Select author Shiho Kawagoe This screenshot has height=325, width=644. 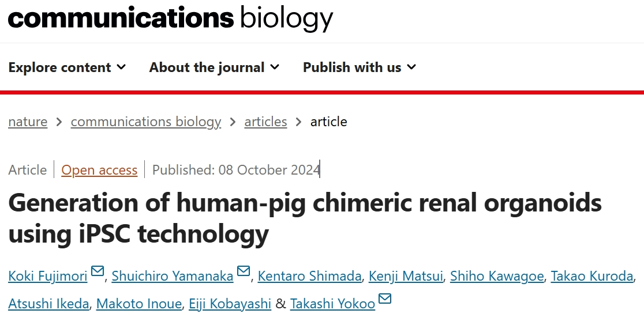pos(497,276)
